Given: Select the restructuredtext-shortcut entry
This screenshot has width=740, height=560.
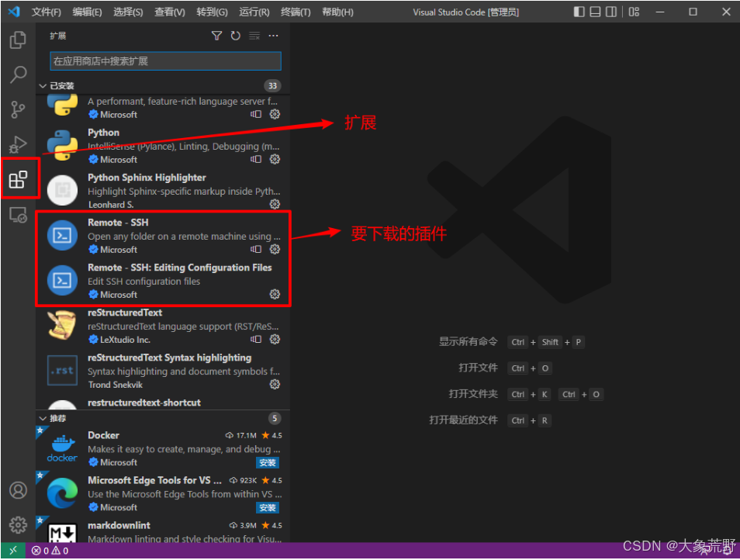Looking at the screenshot, I should coord(163,403).
